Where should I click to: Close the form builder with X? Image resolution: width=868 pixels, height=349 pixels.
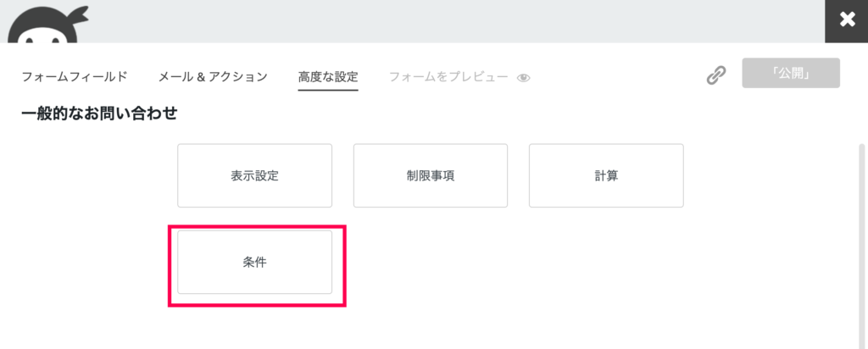pos(847,21)
